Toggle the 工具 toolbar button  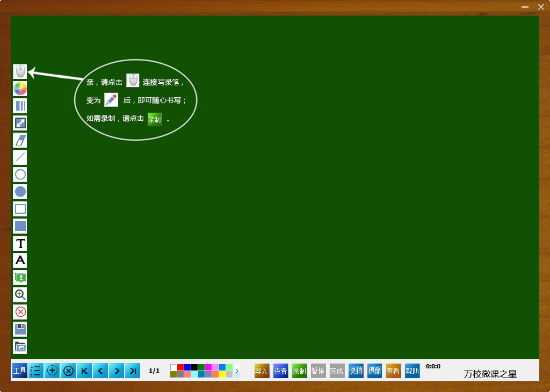pyautogui.click(x=20, y=371)
